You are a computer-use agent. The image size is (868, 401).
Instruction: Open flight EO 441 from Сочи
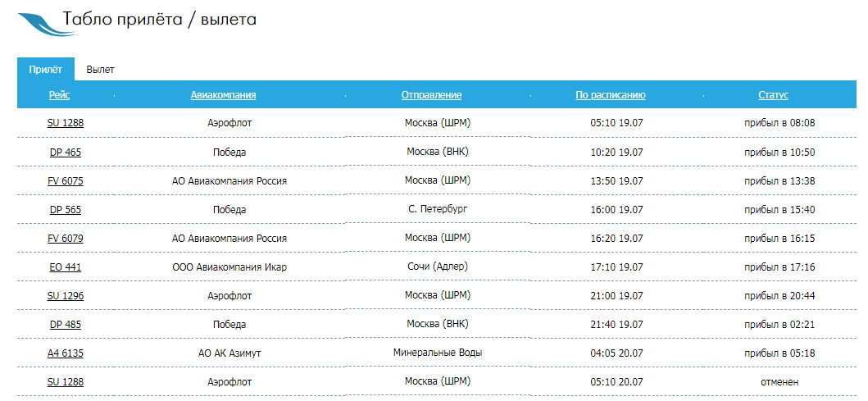66,267
